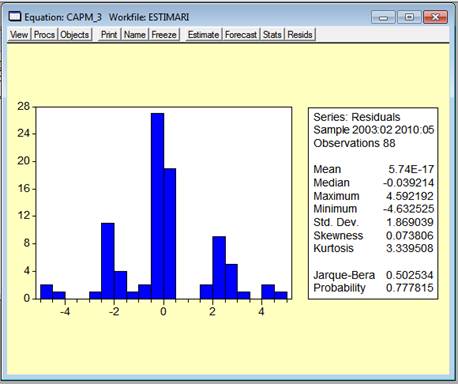The width and height of the screenshot is (458, 384).
Task: Click the equation window icon in title bar
Action: 15,16
